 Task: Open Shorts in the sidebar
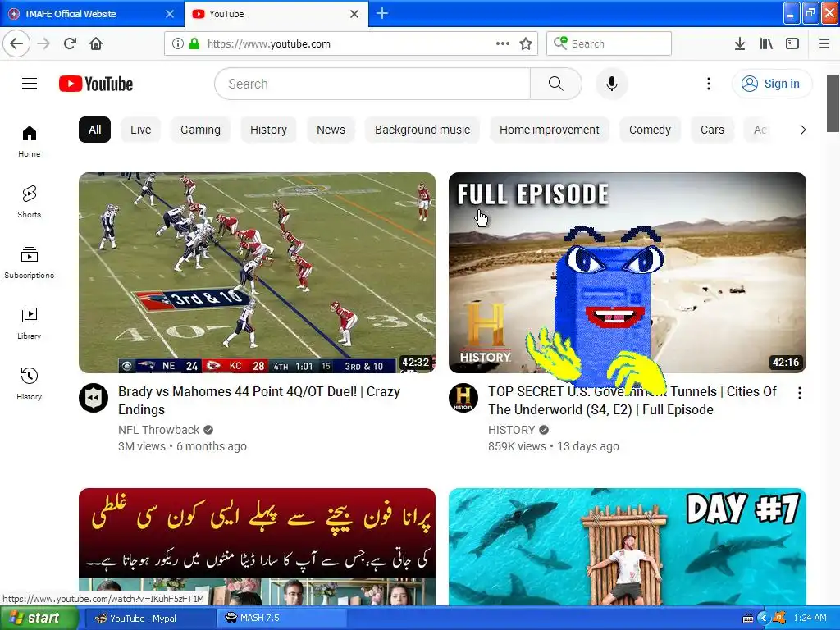coord(29,202)
